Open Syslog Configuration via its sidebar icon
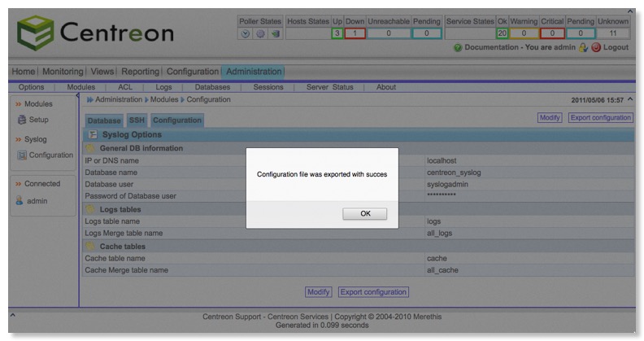Screen dimensions: 644x341 coord(21,155)
